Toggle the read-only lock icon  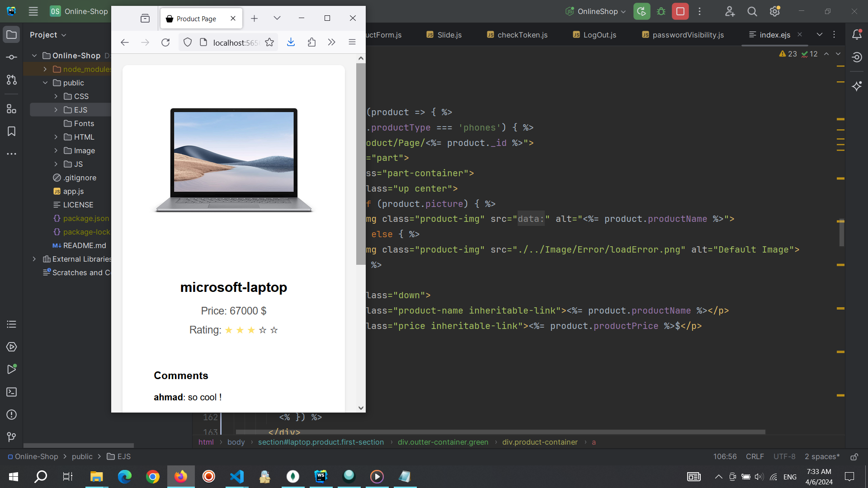click(854, 457)
